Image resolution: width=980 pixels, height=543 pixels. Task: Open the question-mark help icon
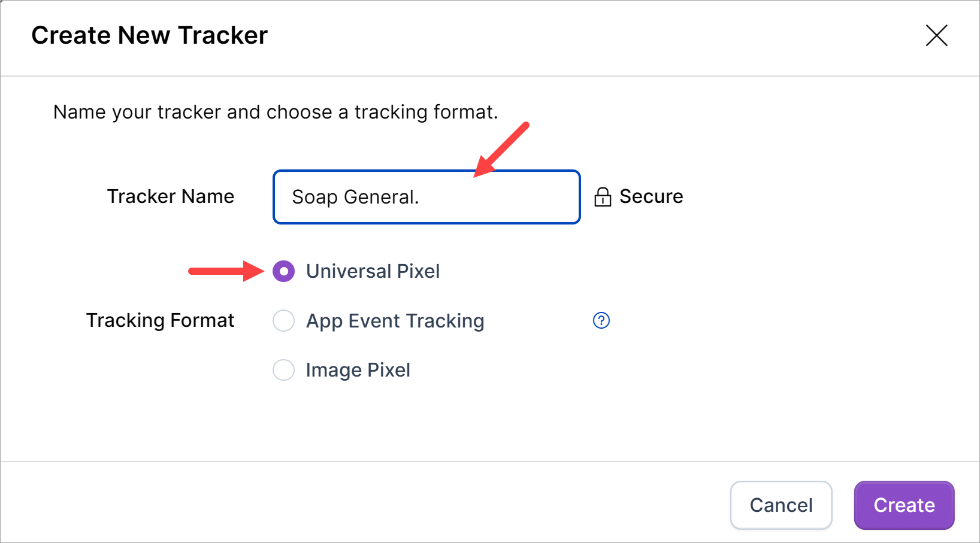point(601,320)
